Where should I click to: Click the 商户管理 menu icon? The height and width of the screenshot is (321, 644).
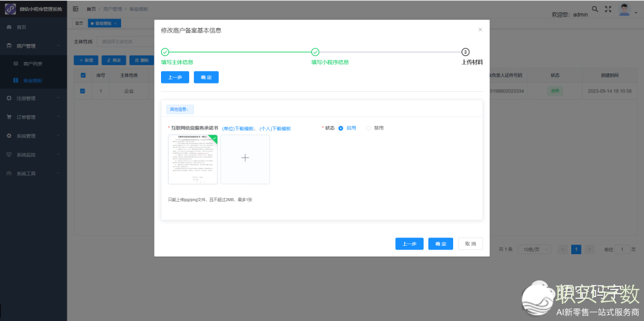[x=9, y=46]
